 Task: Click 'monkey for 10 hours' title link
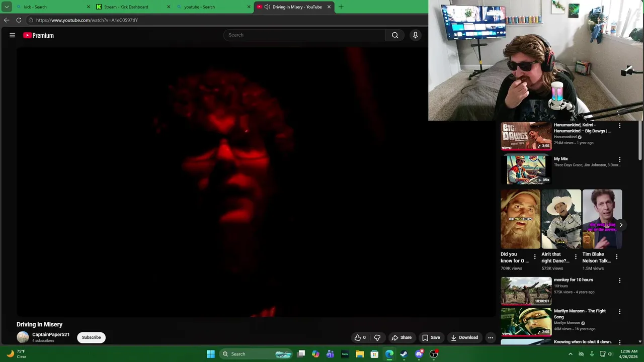574,280
